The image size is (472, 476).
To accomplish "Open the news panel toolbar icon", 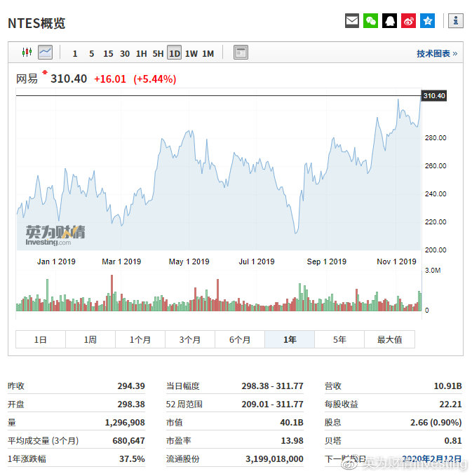I will [241, 52].
